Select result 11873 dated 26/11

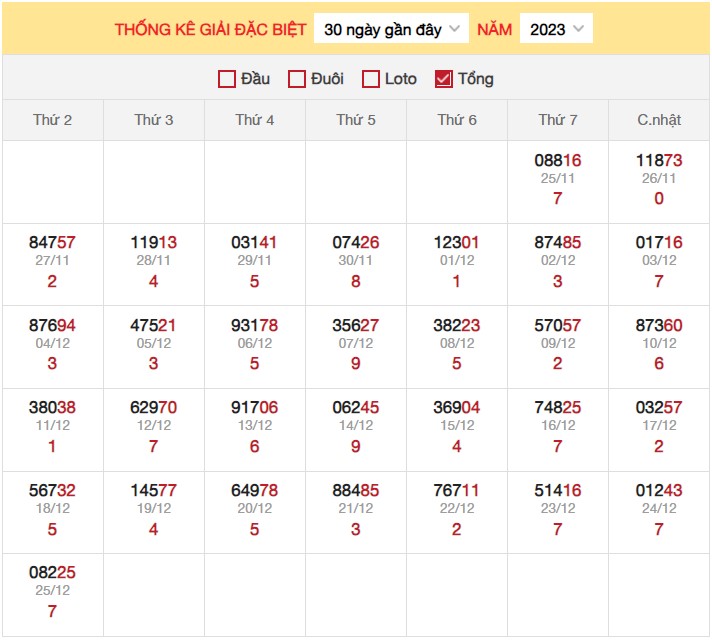point(659,160)
